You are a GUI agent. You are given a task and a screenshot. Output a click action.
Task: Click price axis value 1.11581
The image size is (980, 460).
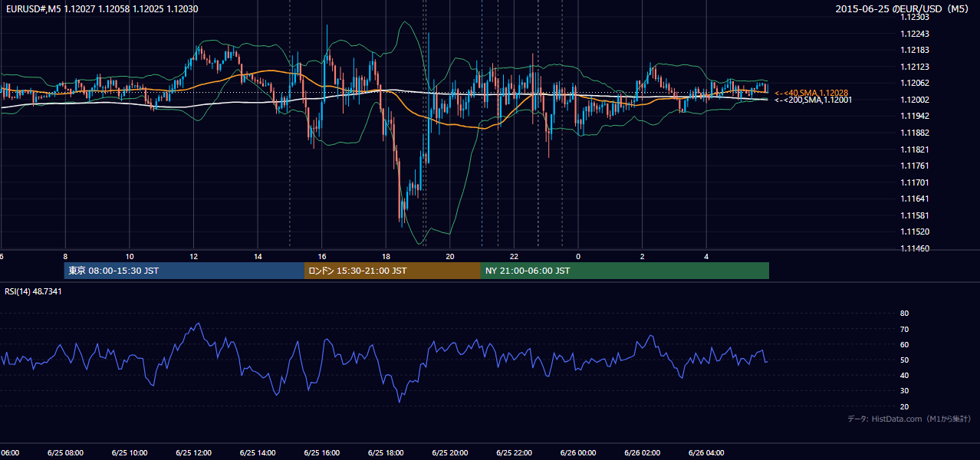pyautogui.click(x=915, y=215)
